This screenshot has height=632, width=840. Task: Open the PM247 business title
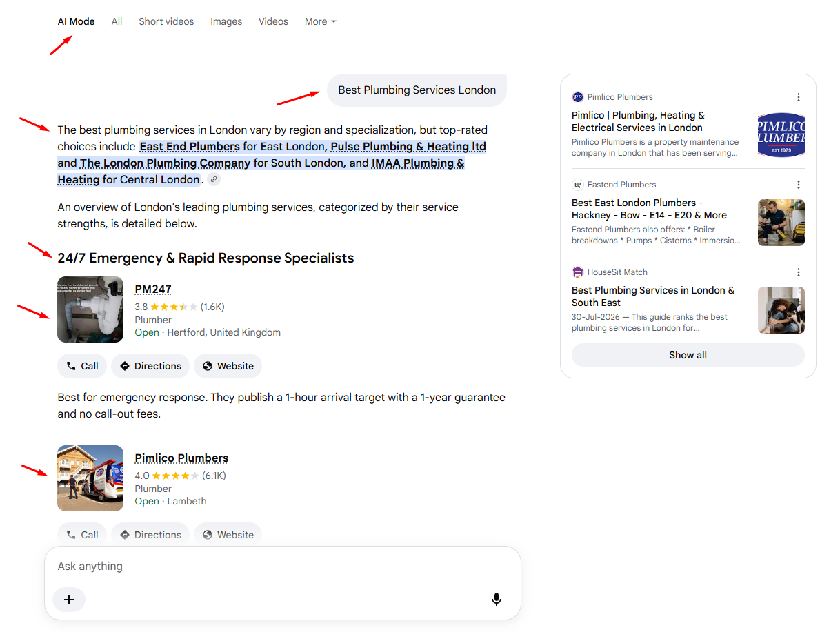tap(153, 289)
